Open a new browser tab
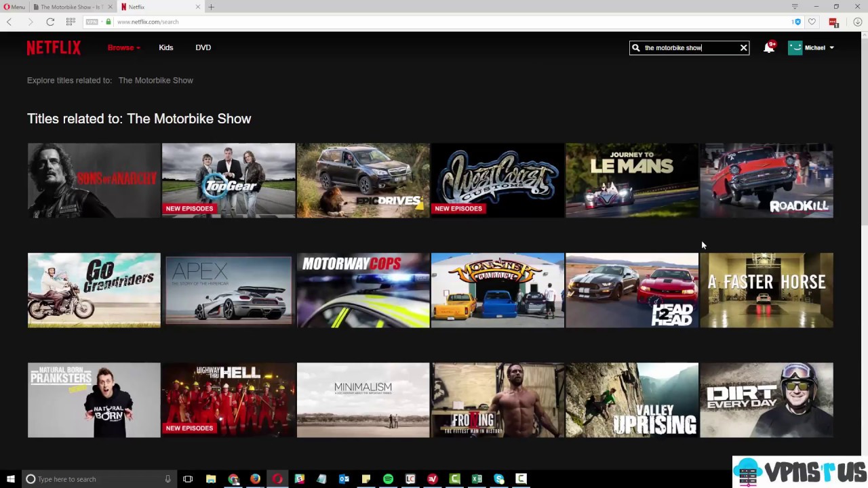Image resolution: width=868 pixels, height=488 pixels. coord(211,7)
